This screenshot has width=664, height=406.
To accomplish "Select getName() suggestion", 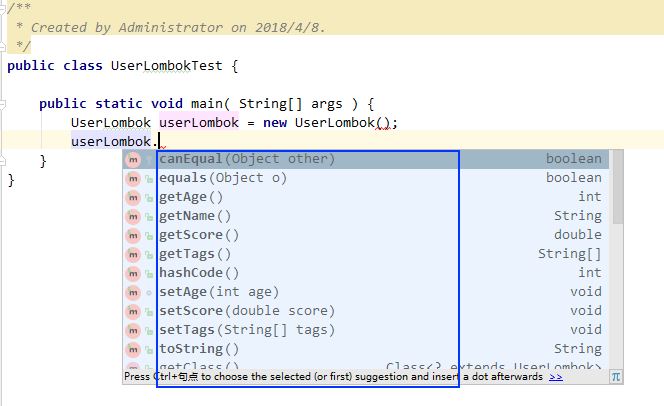I will coord(366,216).
